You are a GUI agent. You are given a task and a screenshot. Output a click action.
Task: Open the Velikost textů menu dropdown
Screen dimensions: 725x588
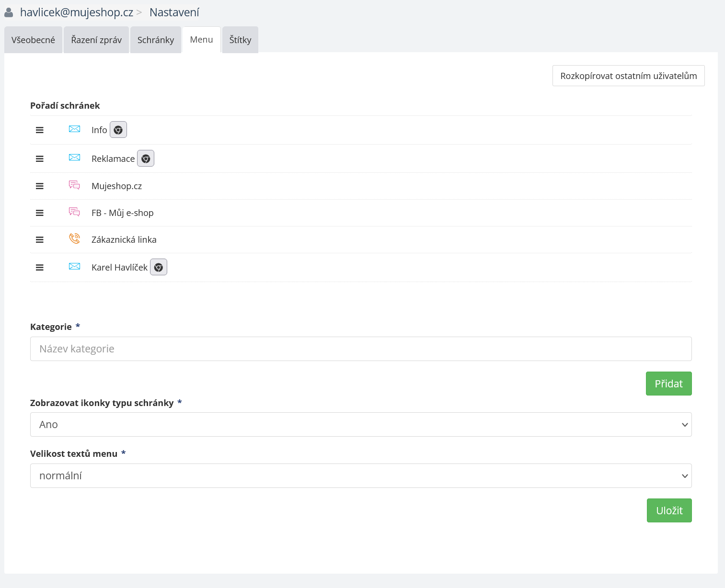pos(361,476)
